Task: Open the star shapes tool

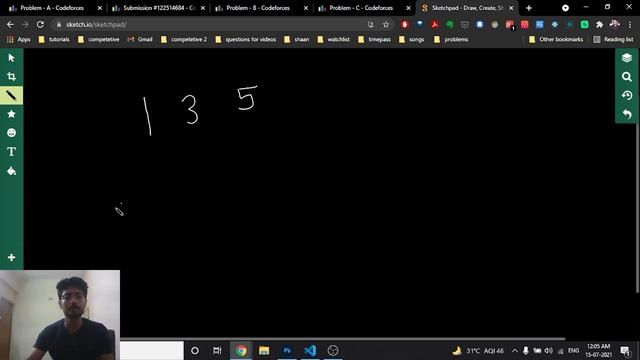Action: tap(11, 114)
